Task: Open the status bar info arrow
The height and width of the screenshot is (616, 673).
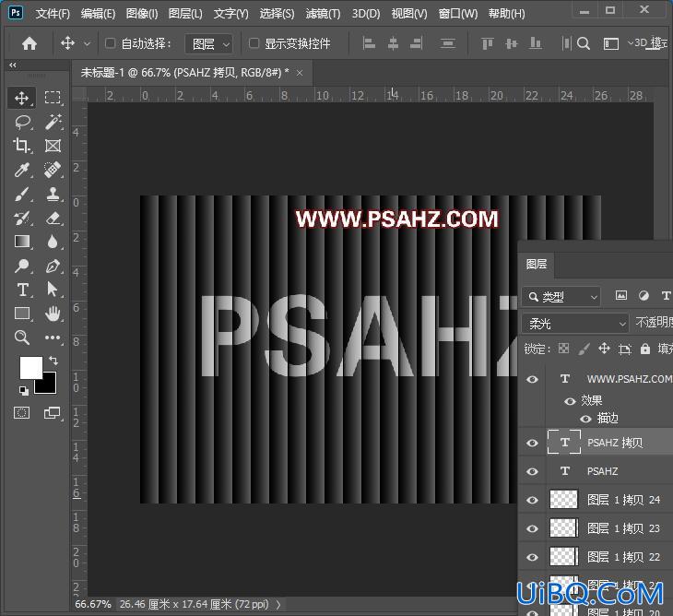Action: pyautogui.click(x=278, y=604)
